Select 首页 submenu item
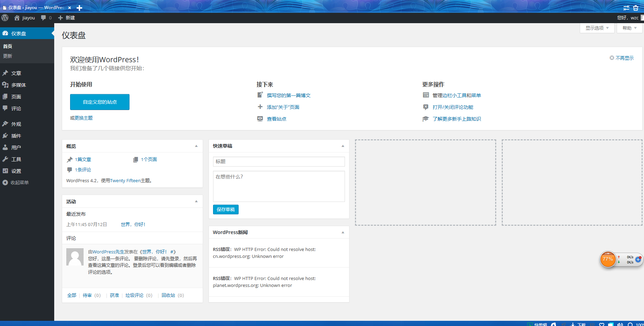 pos(8,46)
